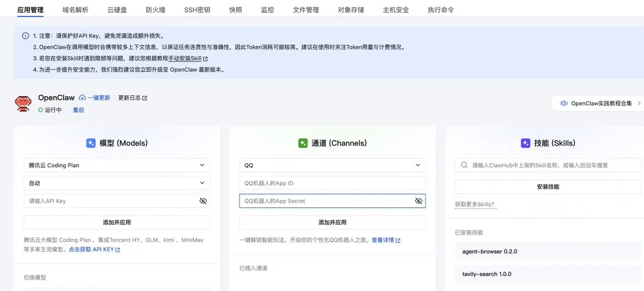Screen dimensions: 644x291
Task: Open the 手动安装Skill tutorial link
Action: [x=185, y=59]
